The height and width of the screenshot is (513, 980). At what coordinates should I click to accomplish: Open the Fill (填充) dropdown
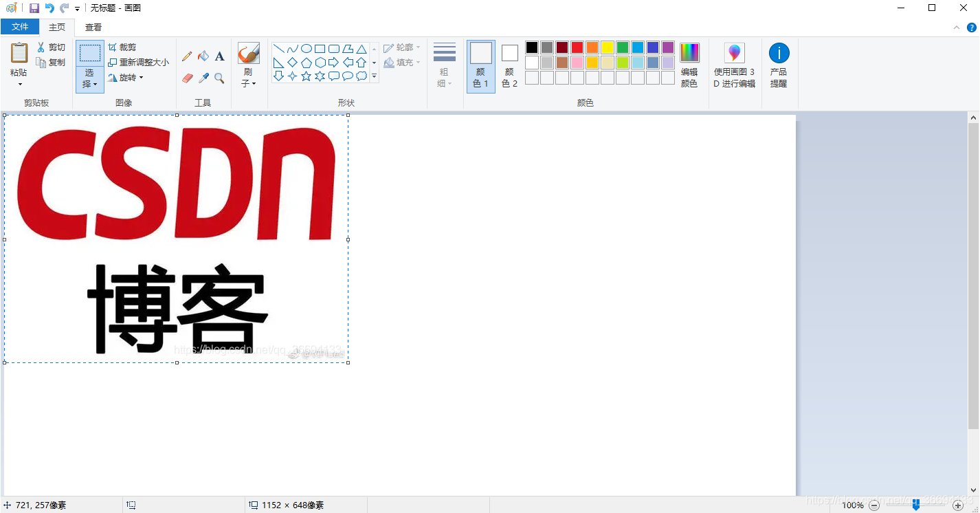coord(402,63)
